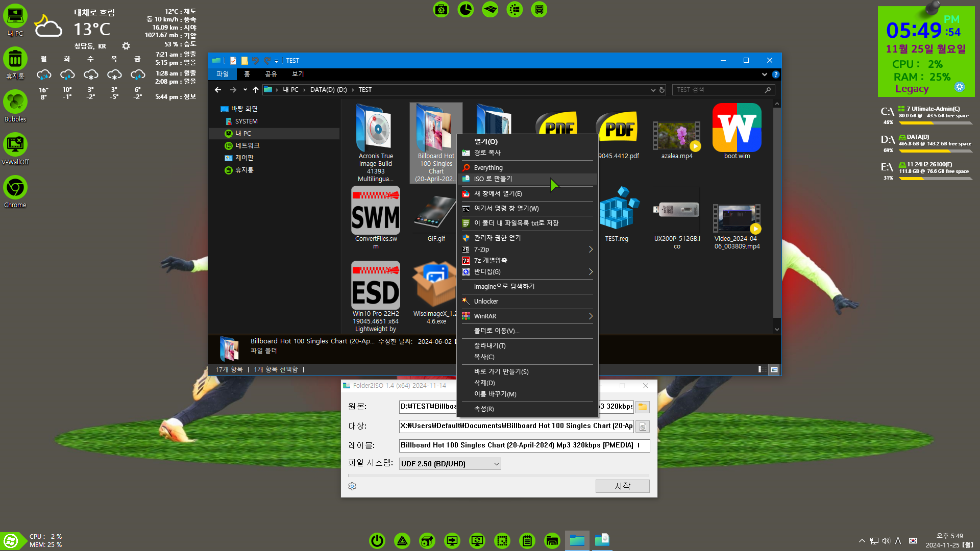Select the TEST.reg registry file
Screen dimensions: 980x551
coord(617,214)
